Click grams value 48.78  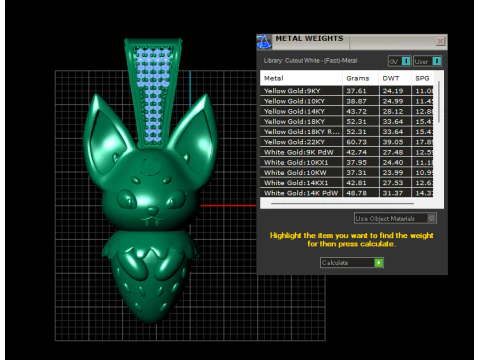click(x=356, y=193)
